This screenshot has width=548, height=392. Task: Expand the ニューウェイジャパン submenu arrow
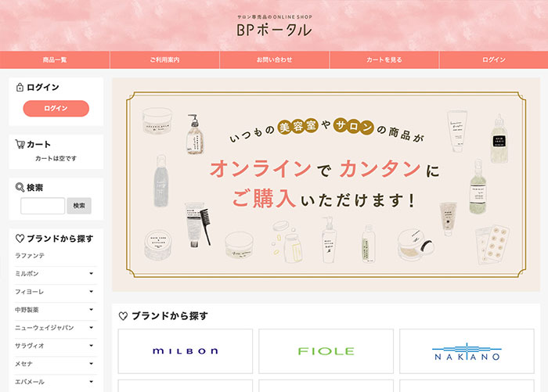tap(92, 328)
